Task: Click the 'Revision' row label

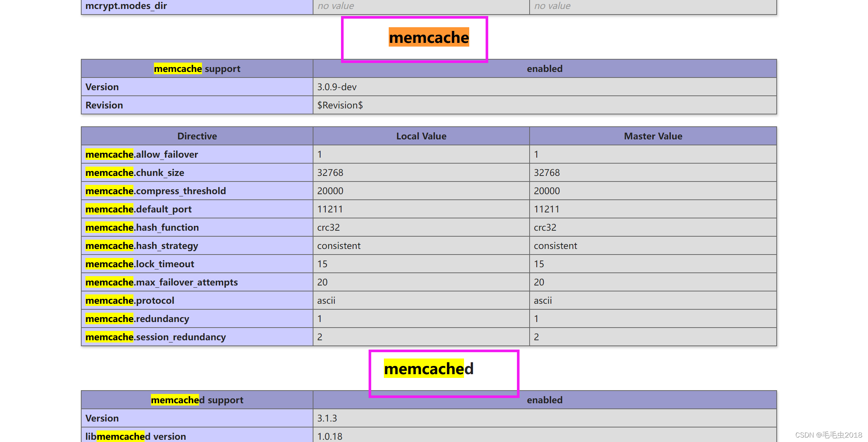Action: tap(104, 105)
